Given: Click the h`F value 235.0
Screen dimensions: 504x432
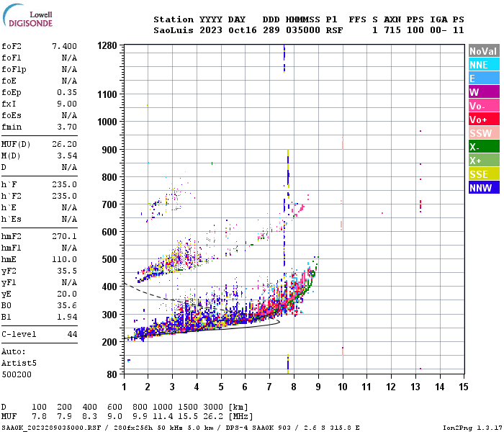Looking at the screenshot, I should (x=64, y=184).
